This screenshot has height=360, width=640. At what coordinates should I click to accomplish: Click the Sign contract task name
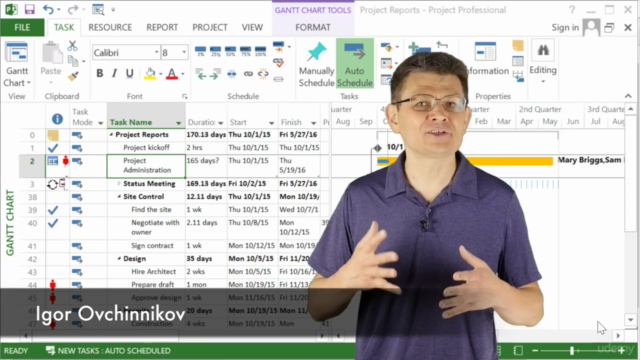tap(152, 246)
